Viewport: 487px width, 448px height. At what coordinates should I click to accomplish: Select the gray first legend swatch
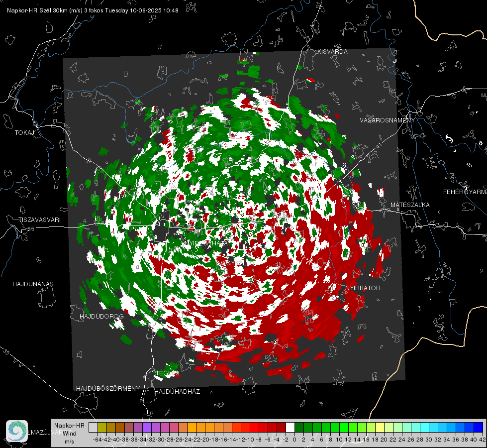(93, 428)
